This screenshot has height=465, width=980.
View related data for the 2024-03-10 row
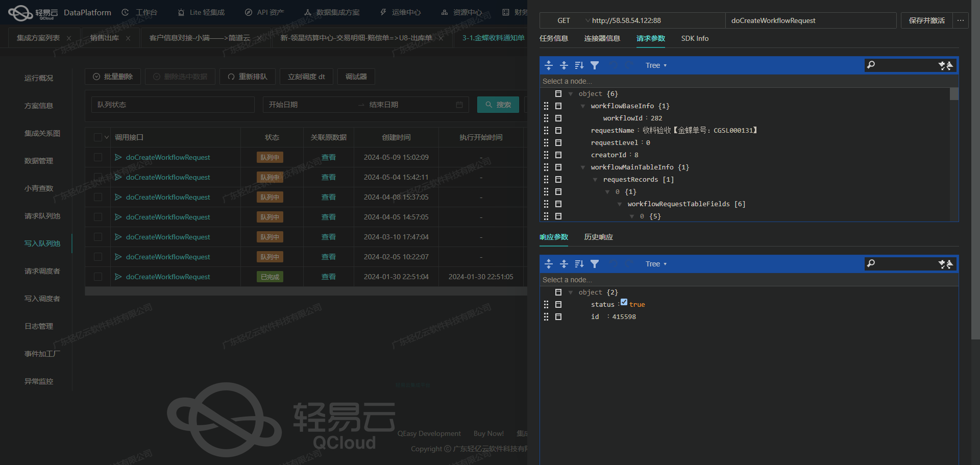click(x=329, y=237)
